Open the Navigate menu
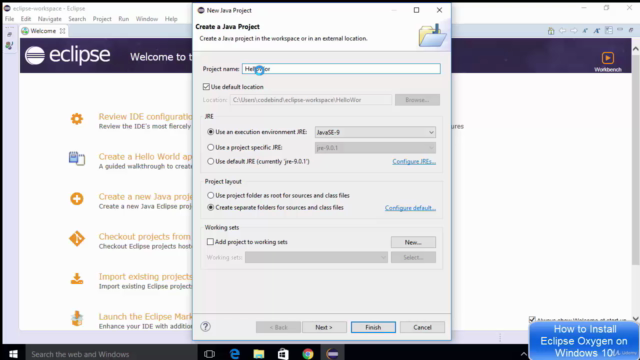The image size is (640, 360). tap(50, 19)
